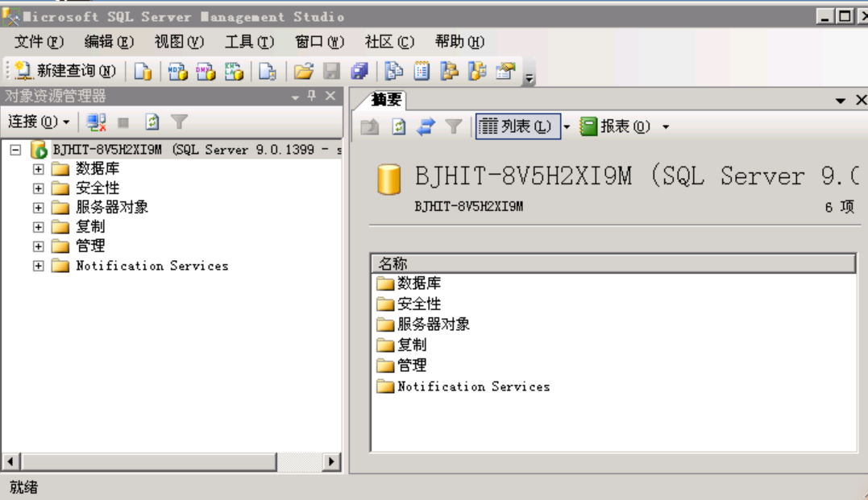This screenshot has height=500, width=868.
Task: Open a Database Engine query
Action: pos(143,72)
